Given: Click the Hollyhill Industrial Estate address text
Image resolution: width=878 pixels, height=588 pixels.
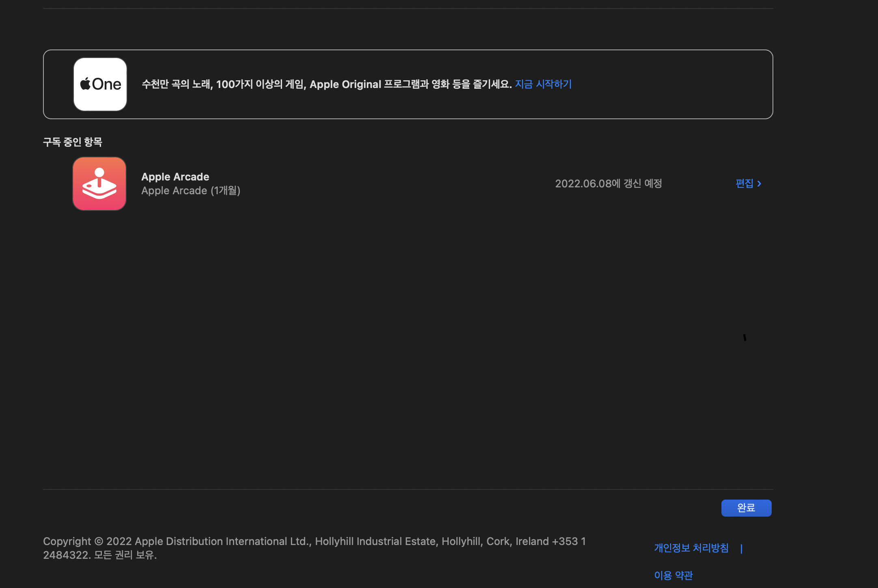Looking at the screenshot, I should (x=377, y=541).
